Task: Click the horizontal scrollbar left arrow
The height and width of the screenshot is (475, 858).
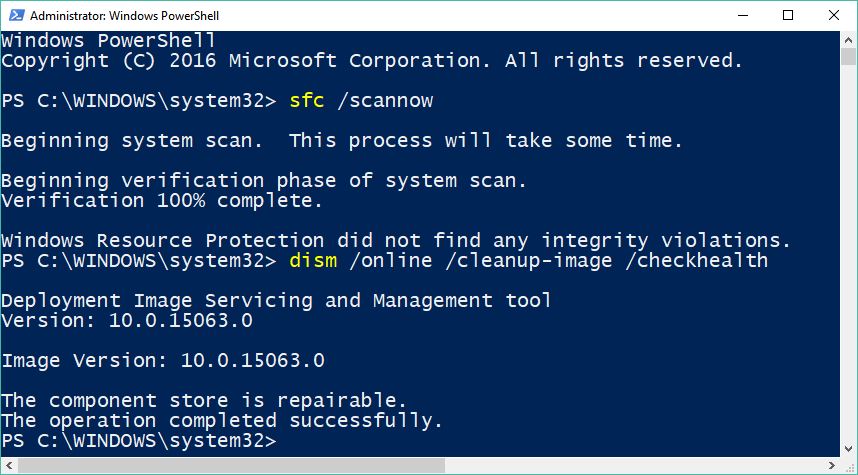Action: (x=9, y=466)
